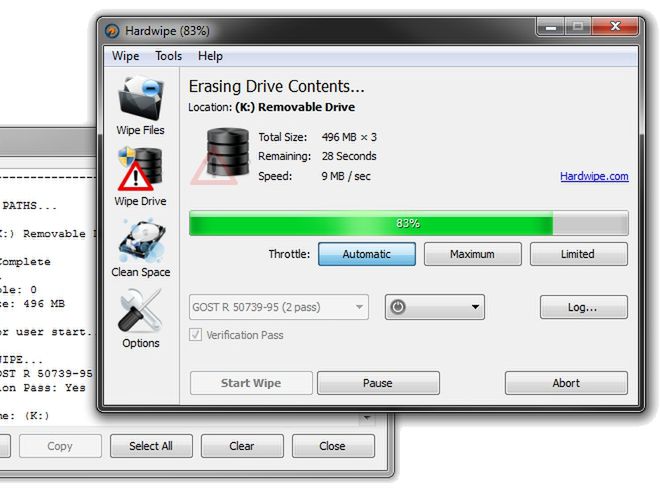Close the Hardwipe window
This screenshot has height=493, width=660.
click(x=615, y=27)
